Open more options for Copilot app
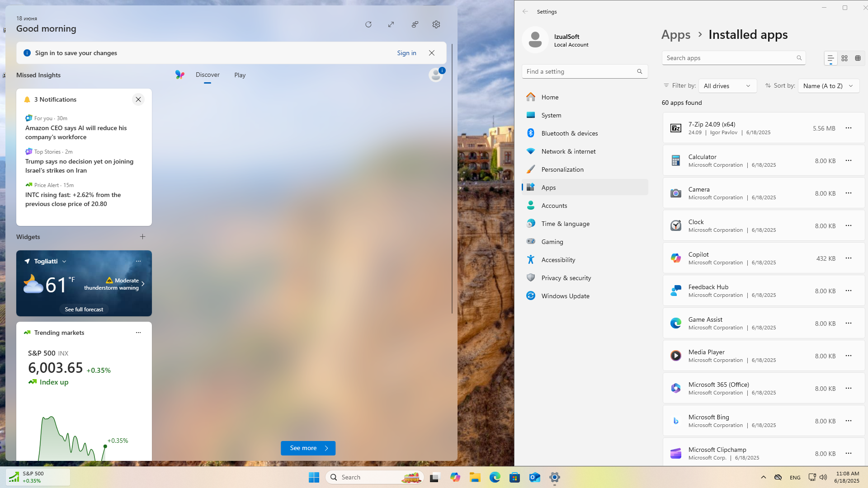The image size is (868, 488). click(849, 258)
